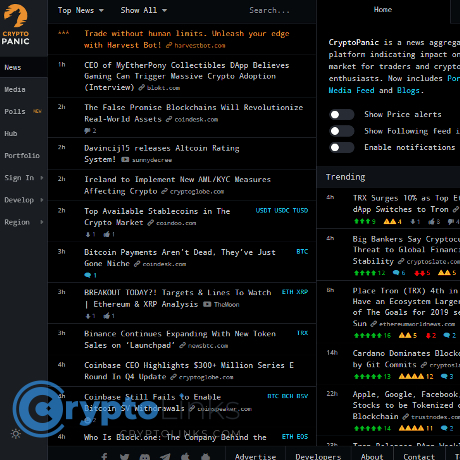Open the Coinbase CEO Highlights $300+ Million article

pos(189,371)
